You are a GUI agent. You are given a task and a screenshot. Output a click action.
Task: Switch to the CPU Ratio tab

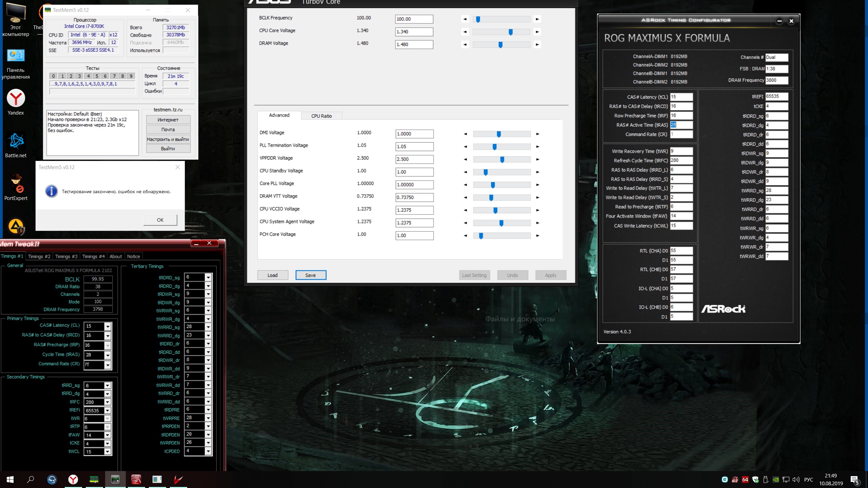pyautogui.click(x=321, y=116)
